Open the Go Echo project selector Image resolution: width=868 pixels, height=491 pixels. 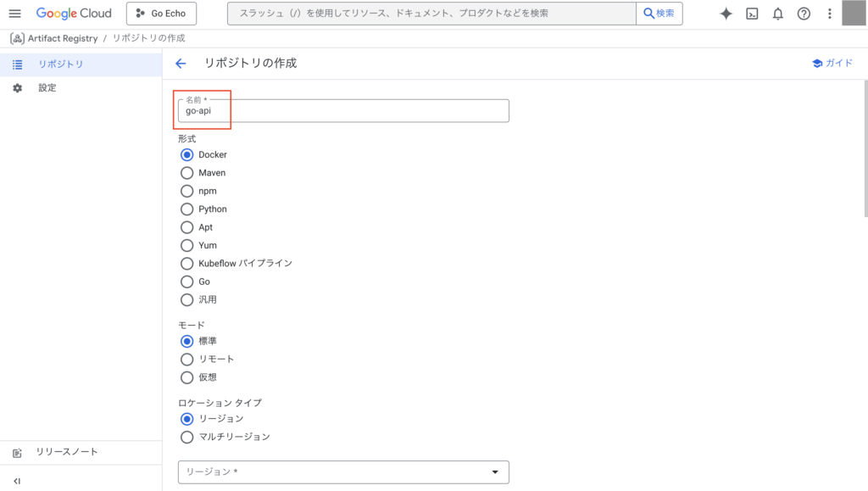click(x=161, y=14)
